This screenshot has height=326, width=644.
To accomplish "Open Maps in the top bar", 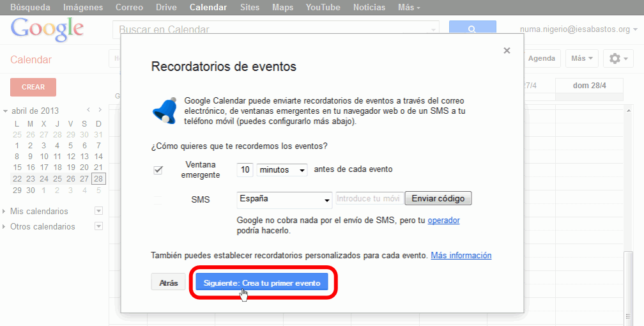I will tap(282, 7).
